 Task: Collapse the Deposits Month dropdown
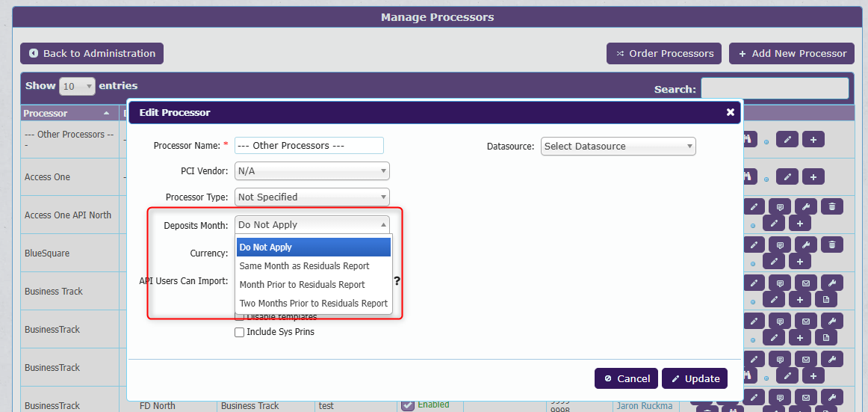(312, 224)
